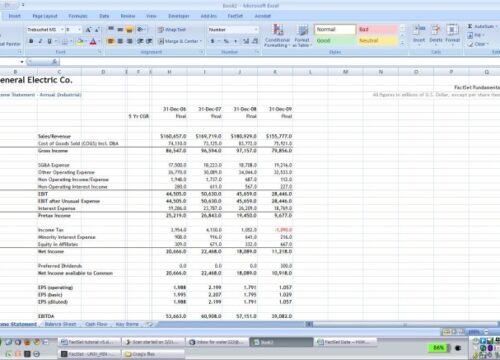This screenshot has height=360, width=500.
Task: Apply the red Font Color
Action: tap(93, 41)
